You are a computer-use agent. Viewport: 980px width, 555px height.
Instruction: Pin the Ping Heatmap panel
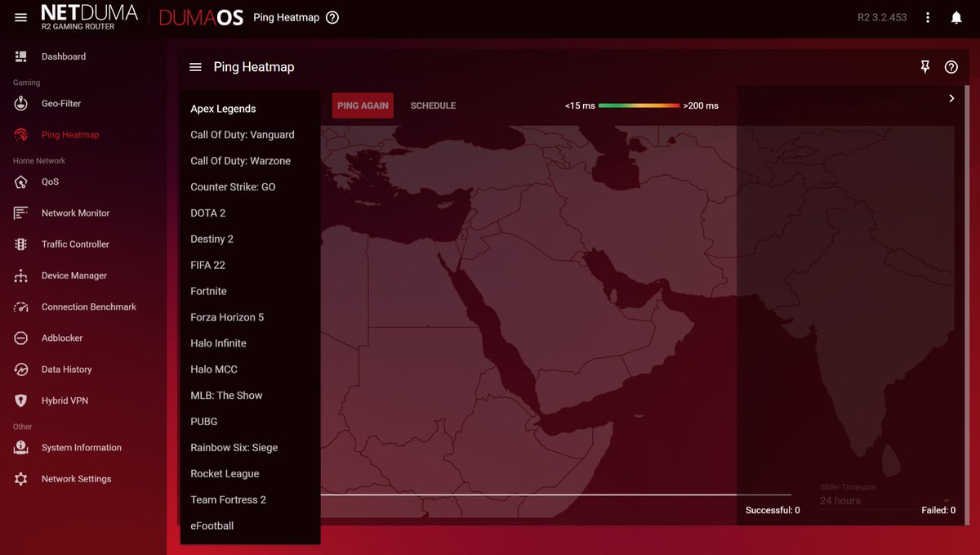(x=925, y=67)
